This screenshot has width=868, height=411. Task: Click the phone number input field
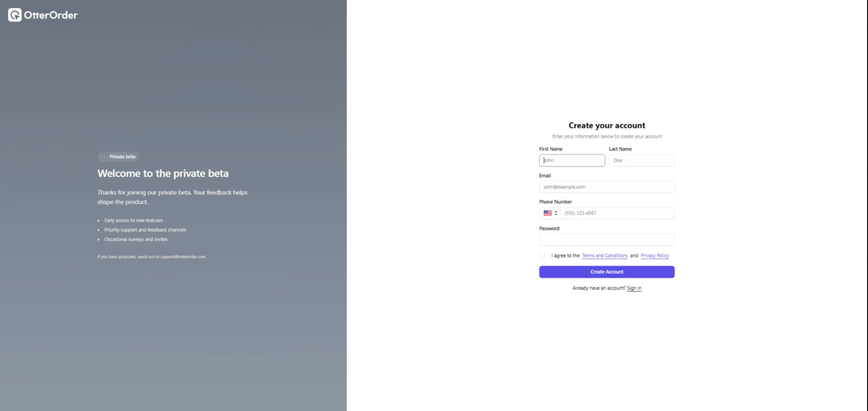(x=617, y=213)
